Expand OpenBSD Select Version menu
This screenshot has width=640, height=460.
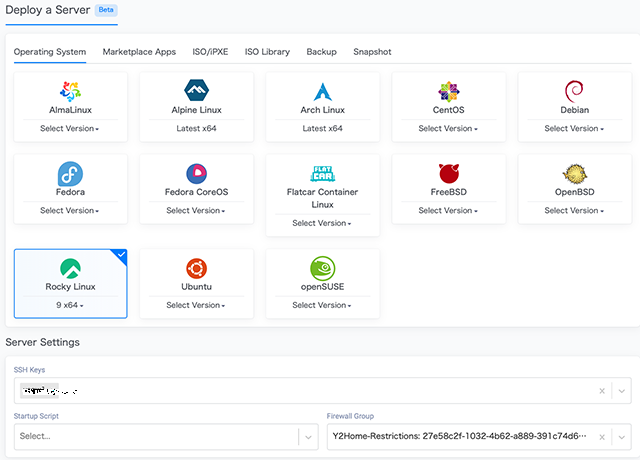coord(574,211)
